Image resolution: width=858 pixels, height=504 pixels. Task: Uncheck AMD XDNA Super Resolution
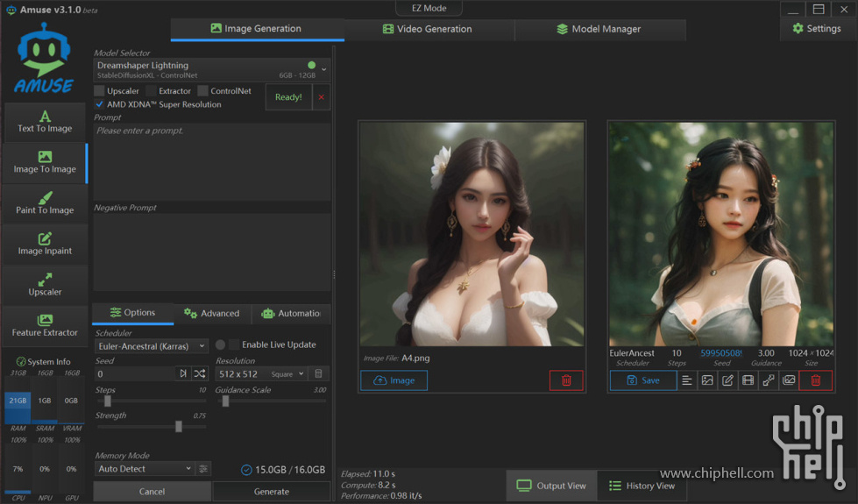pos(99,104)
